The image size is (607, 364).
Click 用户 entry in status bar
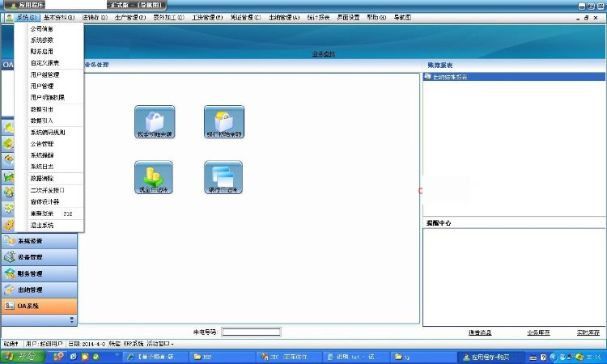pos(44,344)
